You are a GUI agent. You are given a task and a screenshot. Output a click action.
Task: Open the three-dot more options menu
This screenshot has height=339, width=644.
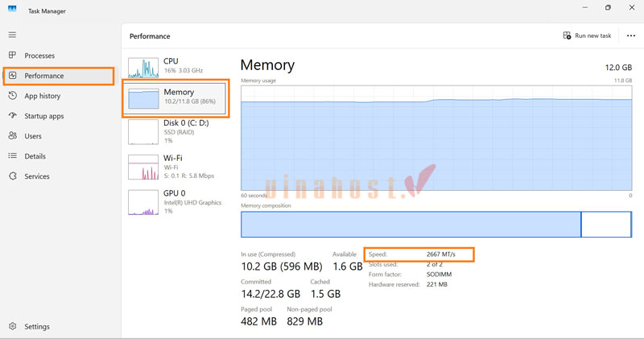pos(631,35)
